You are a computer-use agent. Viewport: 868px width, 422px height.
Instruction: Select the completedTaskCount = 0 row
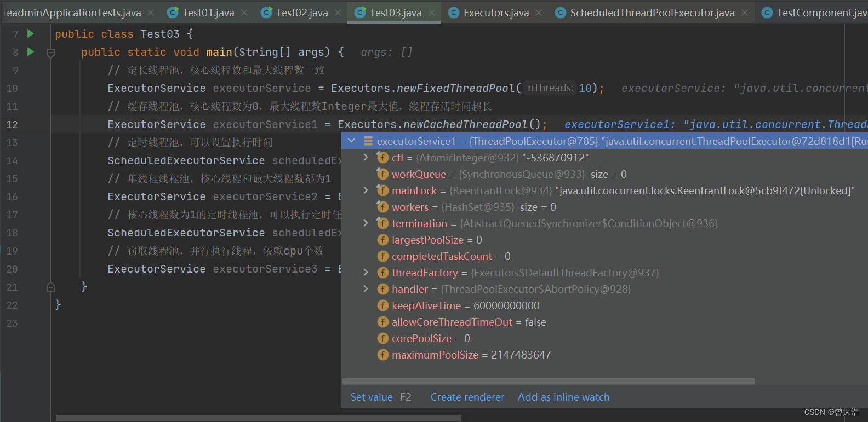(604, 256)
